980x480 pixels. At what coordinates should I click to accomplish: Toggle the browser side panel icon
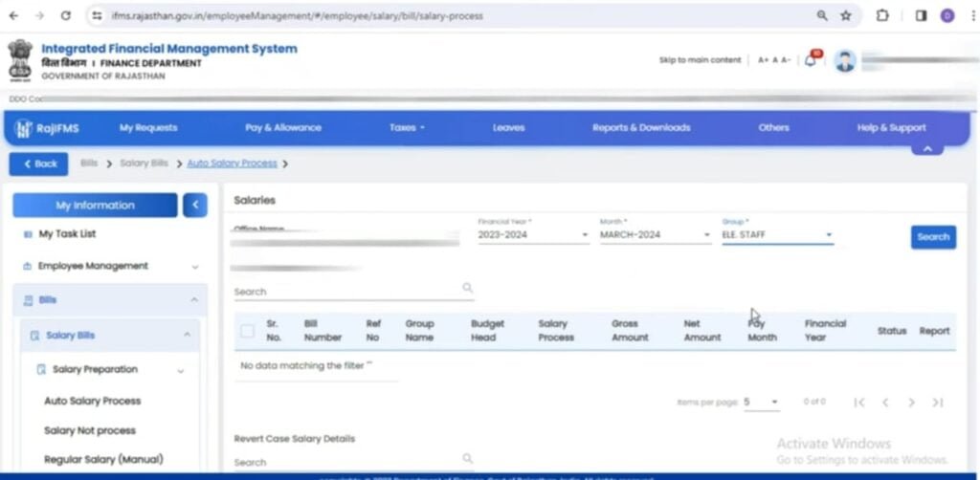coord(921,15)
